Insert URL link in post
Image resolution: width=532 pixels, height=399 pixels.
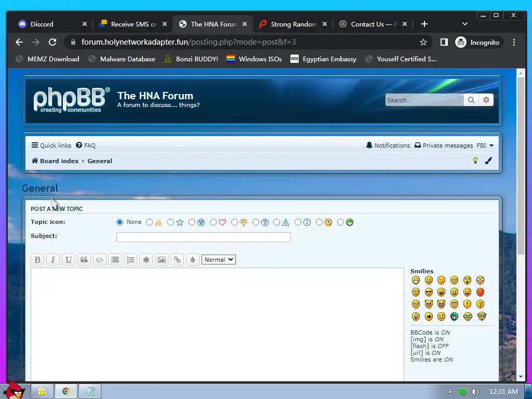click(177, 260)
